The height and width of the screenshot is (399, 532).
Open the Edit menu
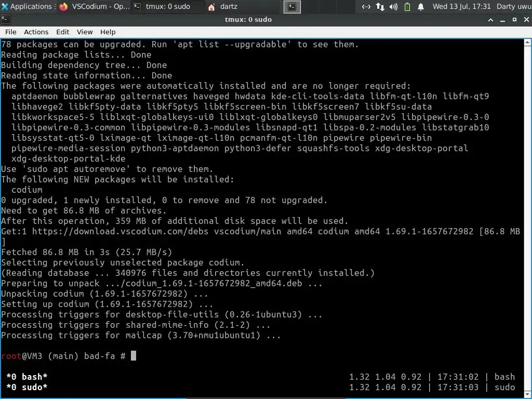(62, 32)
